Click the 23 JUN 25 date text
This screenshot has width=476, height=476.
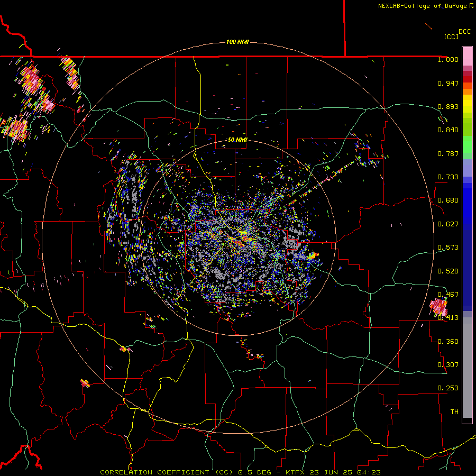coord(330,472)
